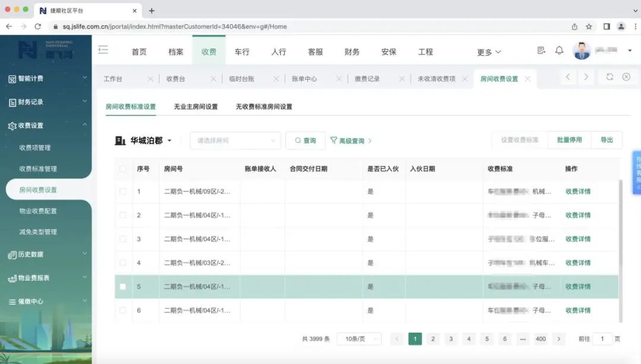The image size is (641, 364).
Task: Click the 查询 search button
Action: [305, 141]
